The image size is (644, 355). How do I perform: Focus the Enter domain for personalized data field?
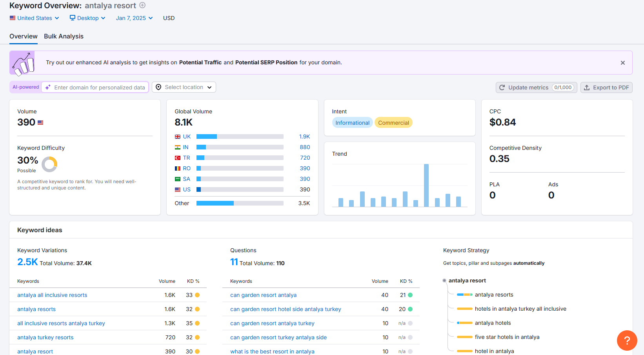tap(100, 87)
